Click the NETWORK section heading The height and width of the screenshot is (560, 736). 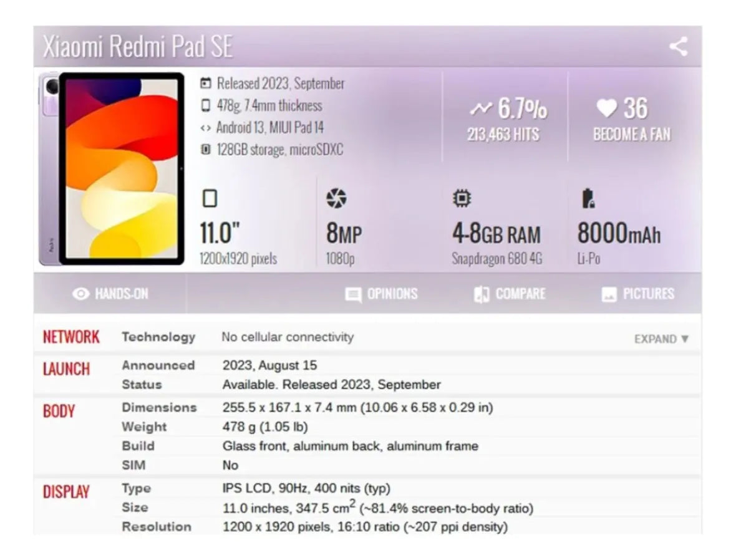71,337
